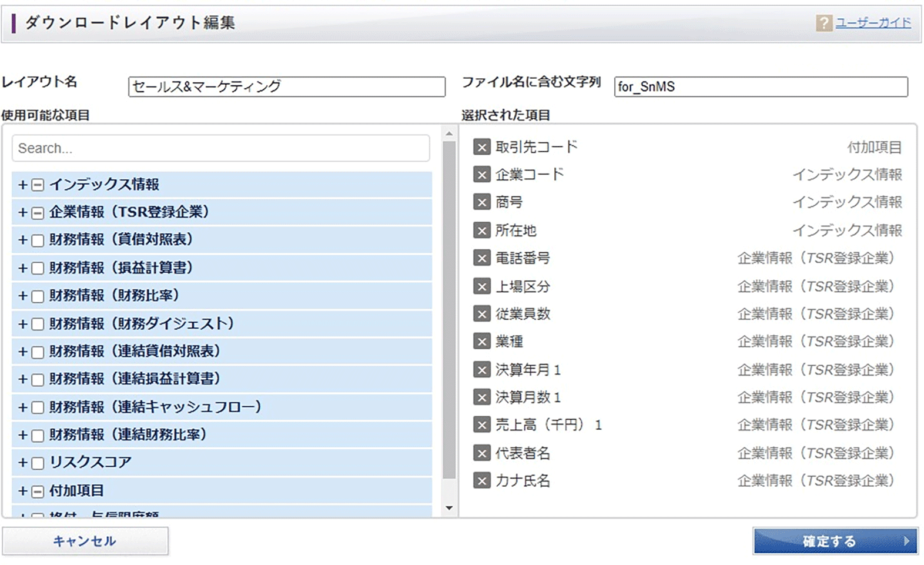
Task: Delete 商号 from the selected list
Action: [481, 202]
